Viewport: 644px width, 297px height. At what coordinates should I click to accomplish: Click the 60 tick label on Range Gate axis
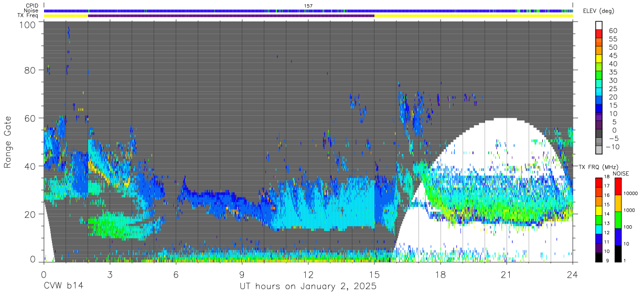[x=31, y=118]
